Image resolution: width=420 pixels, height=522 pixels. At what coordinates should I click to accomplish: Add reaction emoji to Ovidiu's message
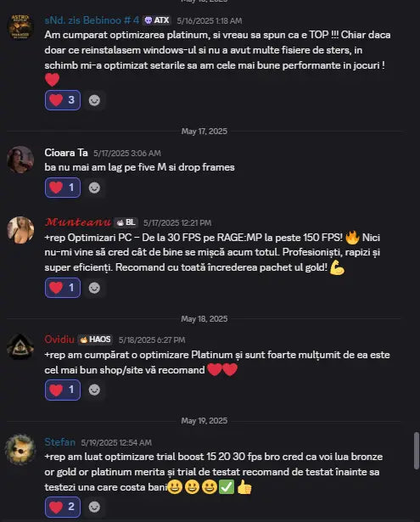pyautogui.click(x=94, y=390)
